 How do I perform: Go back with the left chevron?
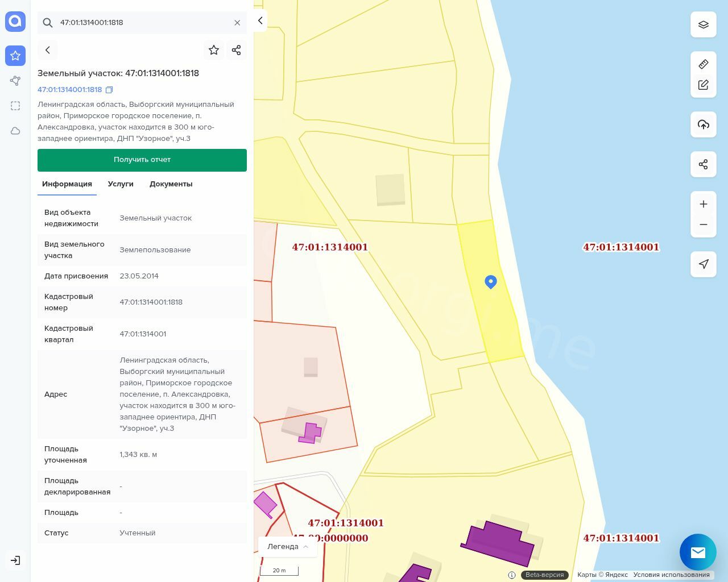[x=48, y=50]
